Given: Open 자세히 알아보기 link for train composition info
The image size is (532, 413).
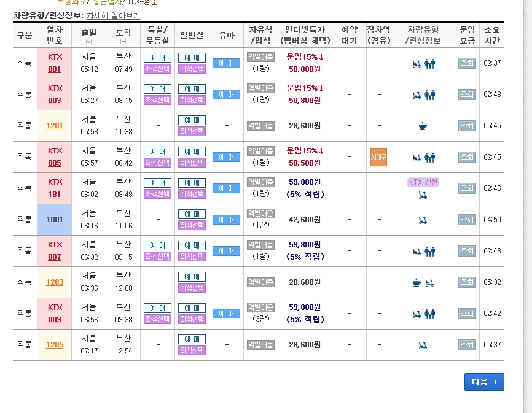Looking at the screenshot, I should (113, 15).
